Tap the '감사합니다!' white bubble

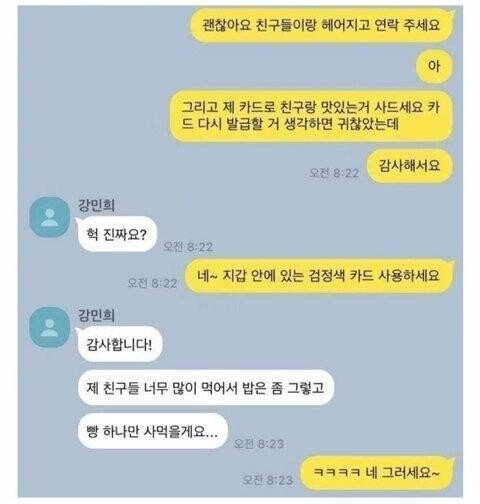119,344
